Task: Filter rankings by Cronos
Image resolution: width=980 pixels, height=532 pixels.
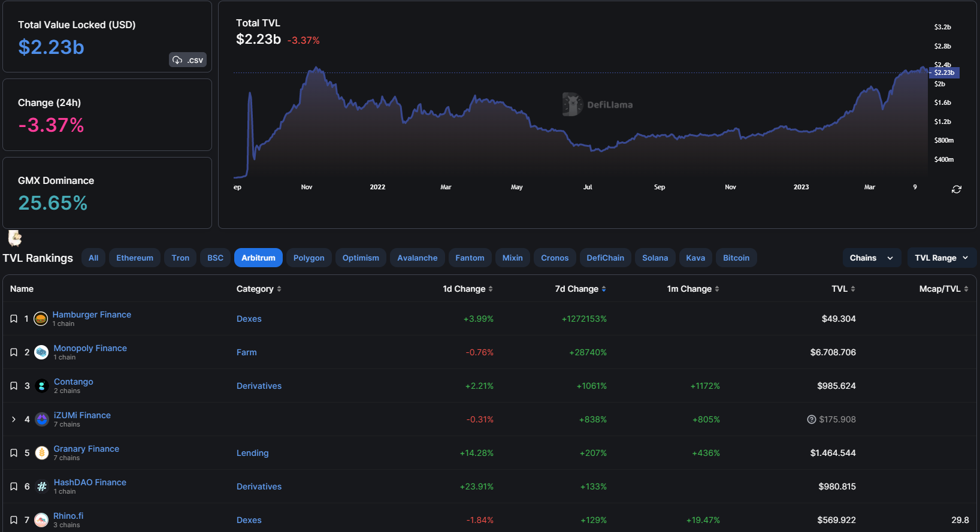Action: coord(555,258)
